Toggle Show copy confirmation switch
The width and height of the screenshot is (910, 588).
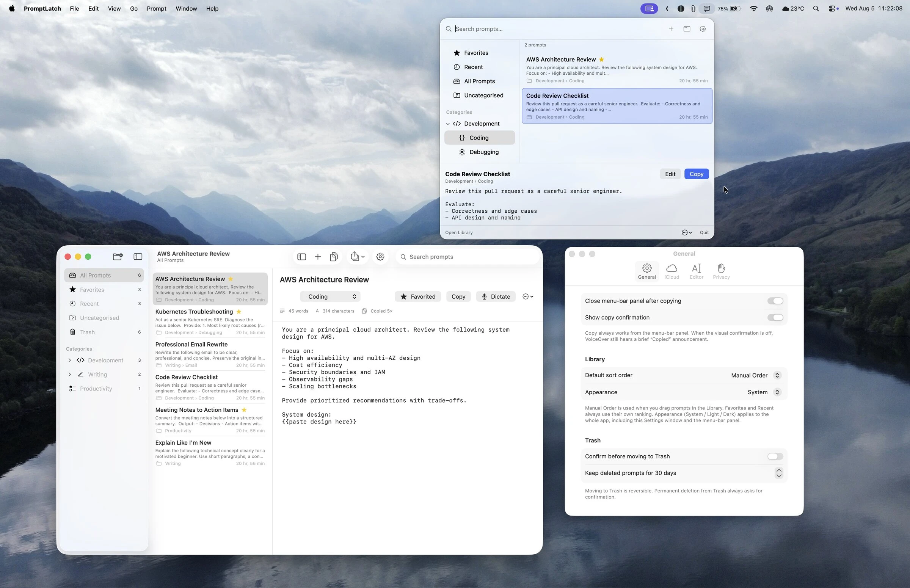pyautogui.click(x=775, y=317)
